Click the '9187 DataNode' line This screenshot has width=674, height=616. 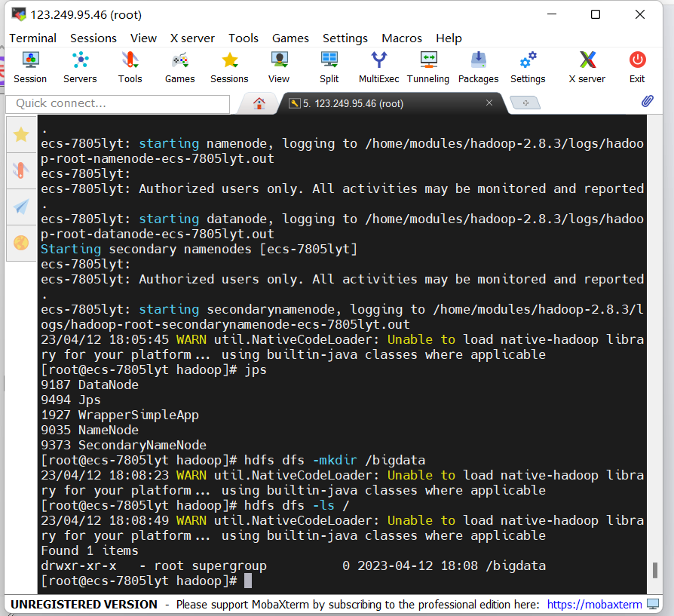(x=90, y=385)
